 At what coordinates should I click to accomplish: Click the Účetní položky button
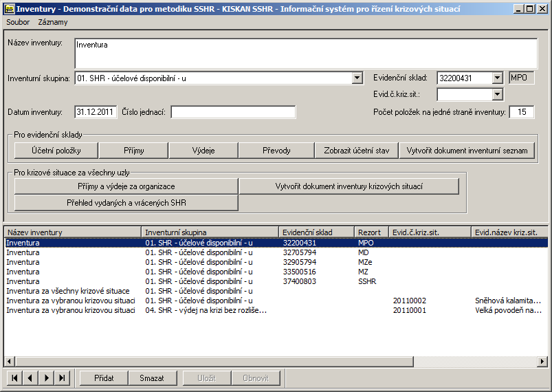pos(56,151)
